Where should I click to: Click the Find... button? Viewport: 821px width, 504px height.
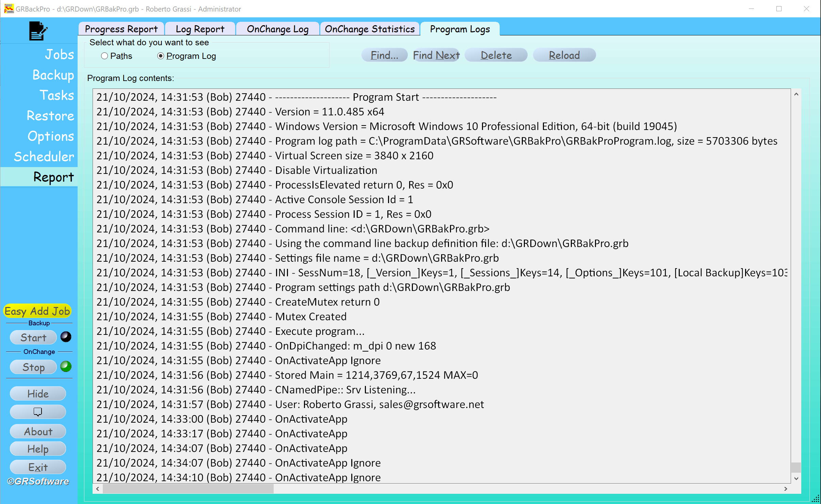[384, 55]
